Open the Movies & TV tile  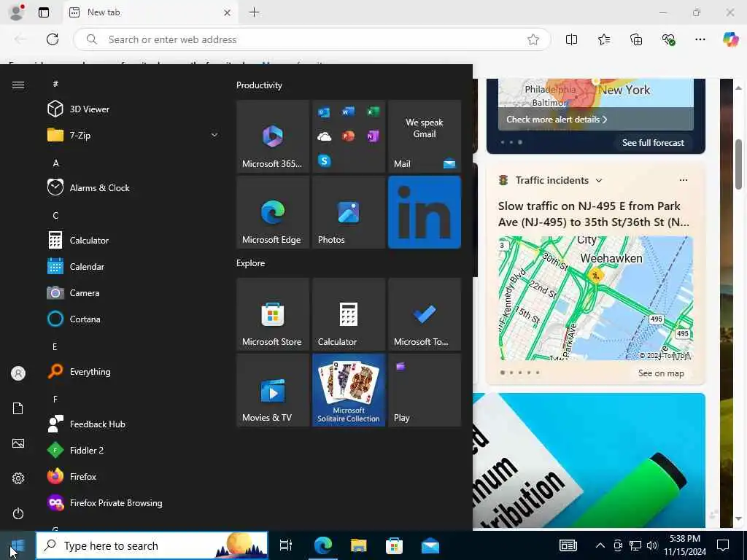pos(273,390)
